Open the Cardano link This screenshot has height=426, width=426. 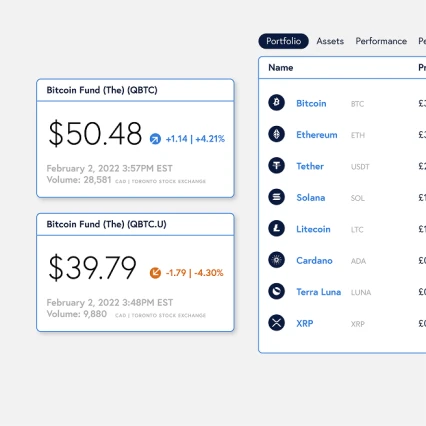[x=314, y=260]
